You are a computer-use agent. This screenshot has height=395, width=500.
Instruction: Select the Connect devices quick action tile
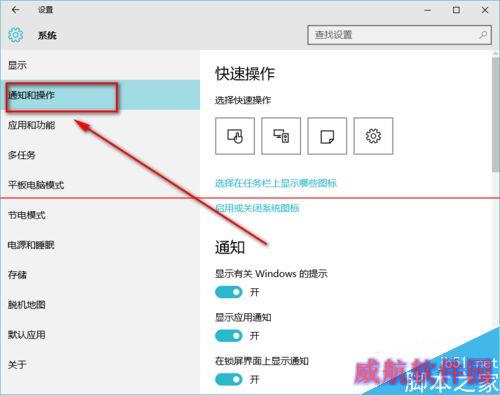click(x=281, y=136)
